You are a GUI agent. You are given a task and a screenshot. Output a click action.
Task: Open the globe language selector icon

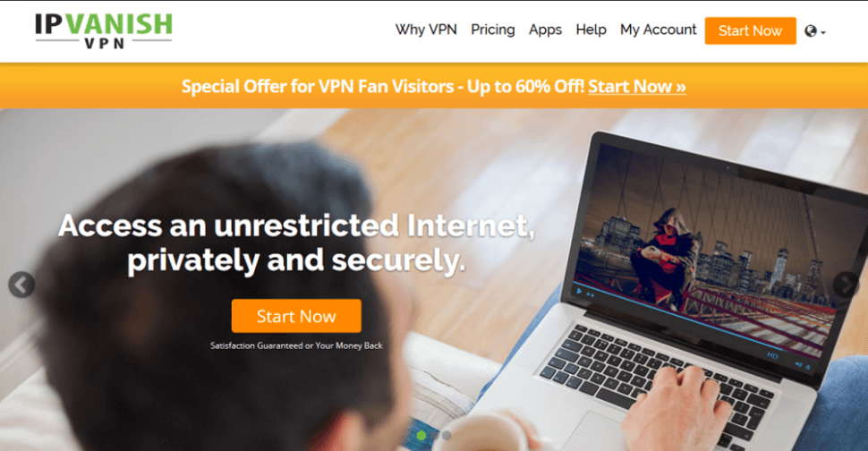click(811, 31)
